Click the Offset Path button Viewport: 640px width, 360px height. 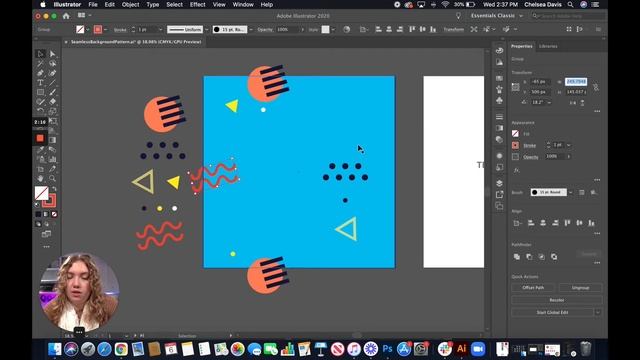tap(533, 288)
